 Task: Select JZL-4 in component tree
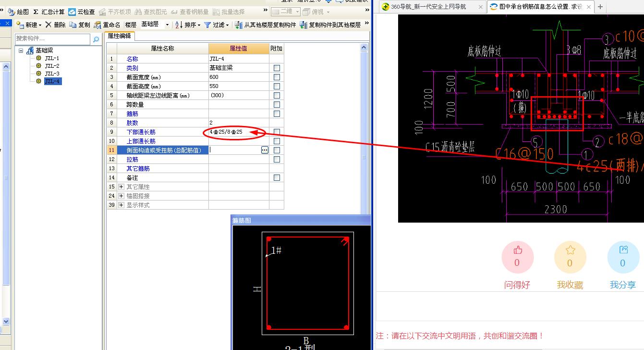pyautogui.click(x=52, y=81)
